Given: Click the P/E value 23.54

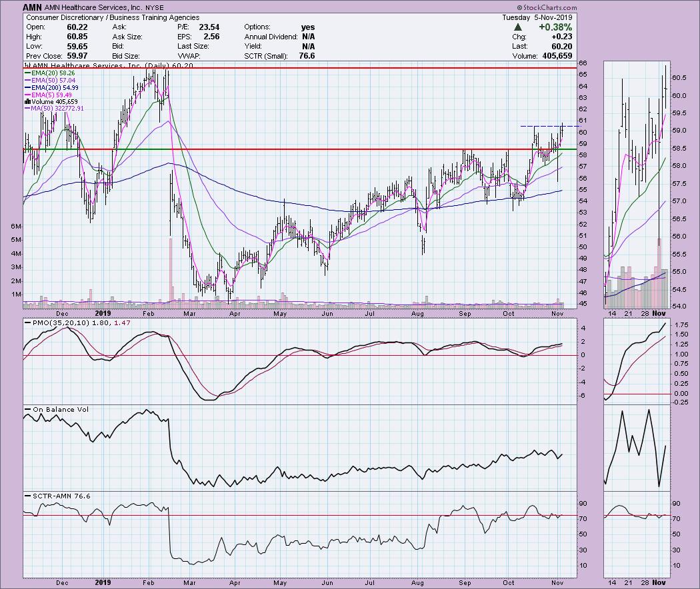Looking at the screenshot, I should tap(209, 27).
